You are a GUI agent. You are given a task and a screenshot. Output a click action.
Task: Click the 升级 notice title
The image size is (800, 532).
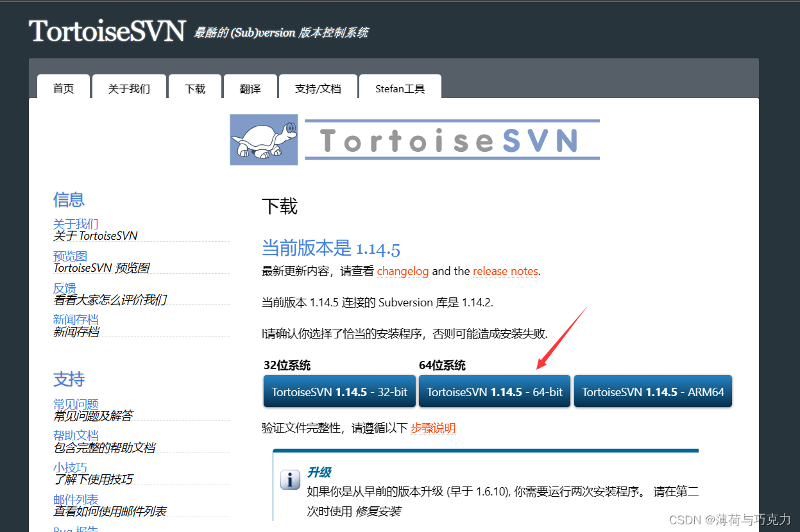tap(319, 472)
